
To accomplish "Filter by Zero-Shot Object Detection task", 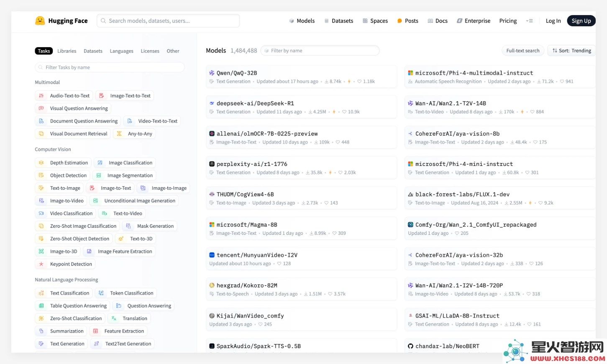I will click(x=74, y=239).
